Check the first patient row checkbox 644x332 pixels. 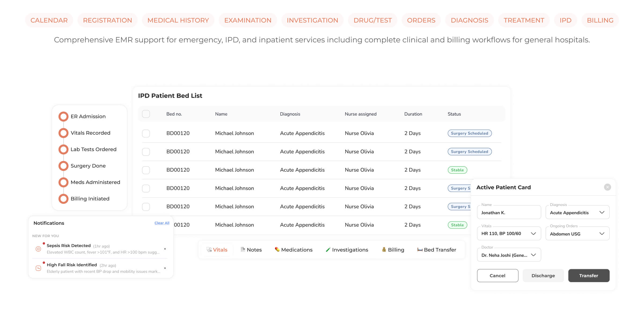coord(146,133)
